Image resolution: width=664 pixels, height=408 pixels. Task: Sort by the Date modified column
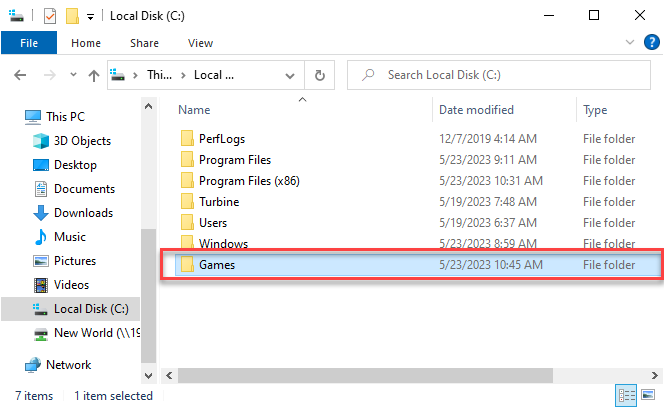point(476,110)
